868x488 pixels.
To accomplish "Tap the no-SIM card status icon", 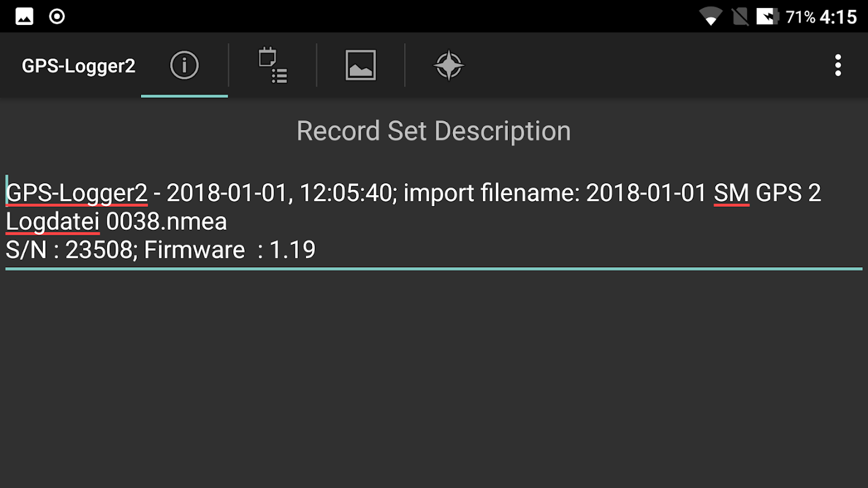I will pyautogui.click(x=740, y=16).
